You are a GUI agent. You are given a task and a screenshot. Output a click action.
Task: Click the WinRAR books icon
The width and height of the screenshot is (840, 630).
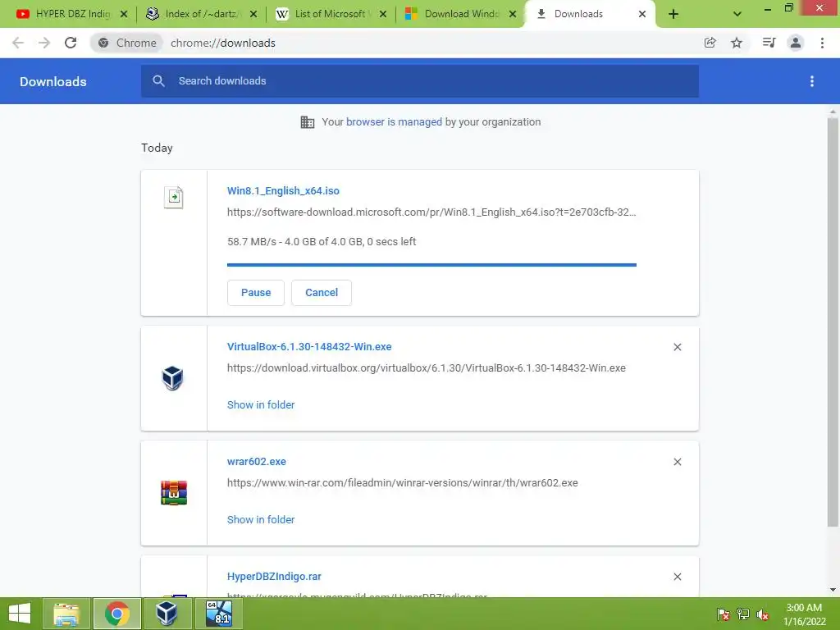tap(174, 493)
